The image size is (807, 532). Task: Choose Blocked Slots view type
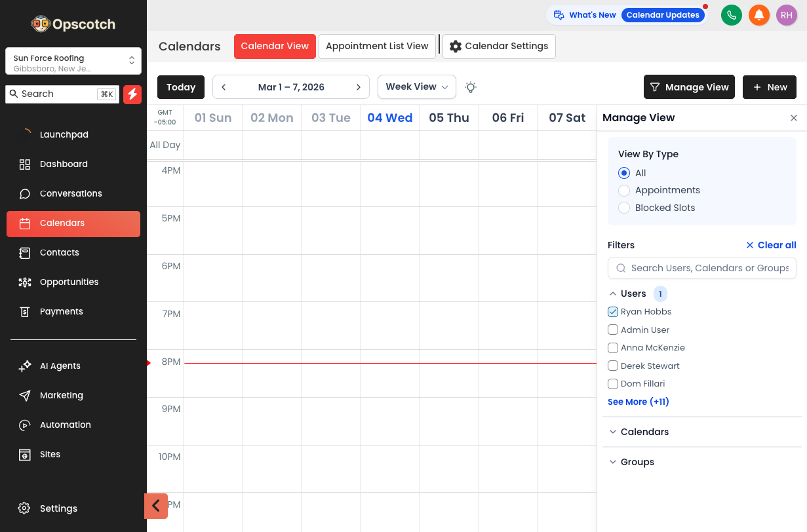click(624, 208)
